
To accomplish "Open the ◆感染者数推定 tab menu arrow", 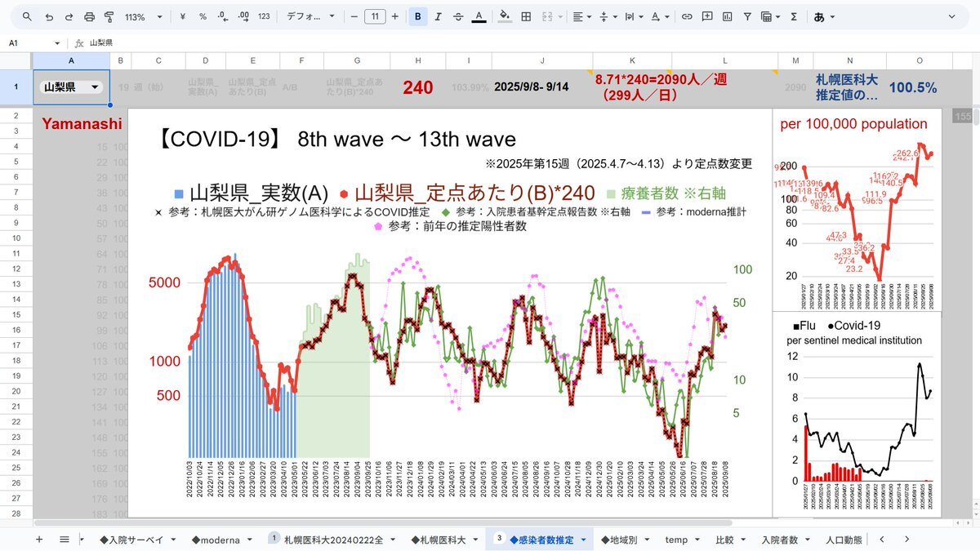I will pos(584,540).
